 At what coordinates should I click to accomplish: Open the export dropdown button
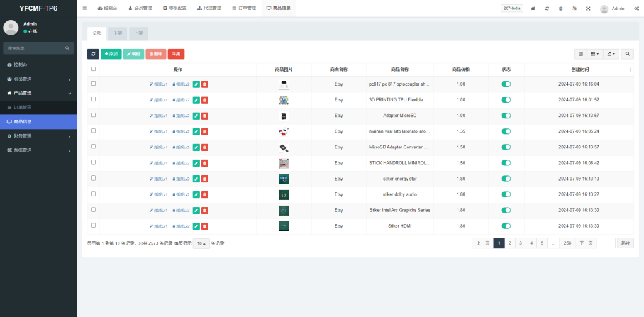611,54
